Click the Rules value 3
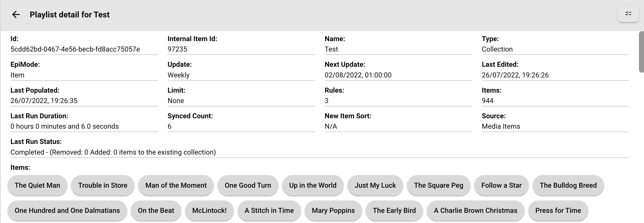 click(327, 101)
